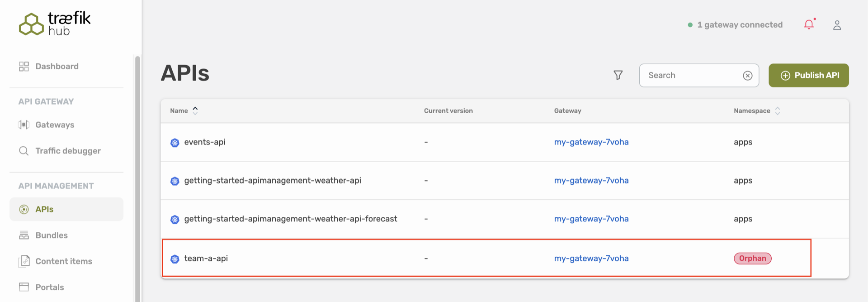Click the Traffic debugger magnifier icon
The width and height of the screenshot is (868, 302).
[24, 151]
